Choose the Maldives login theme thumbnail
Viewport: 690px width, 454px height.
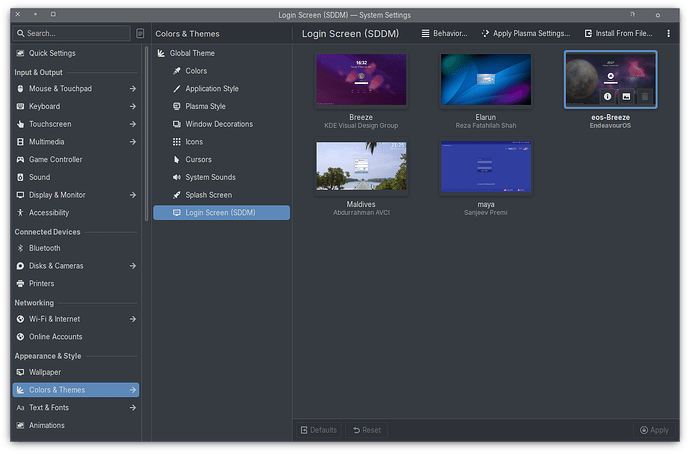tap(361, 166)
